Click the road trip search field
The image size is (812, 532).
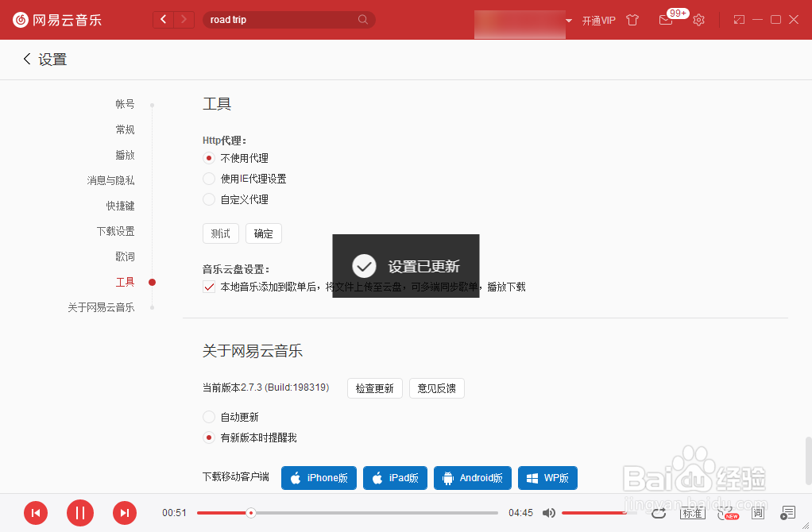[289, 20]
